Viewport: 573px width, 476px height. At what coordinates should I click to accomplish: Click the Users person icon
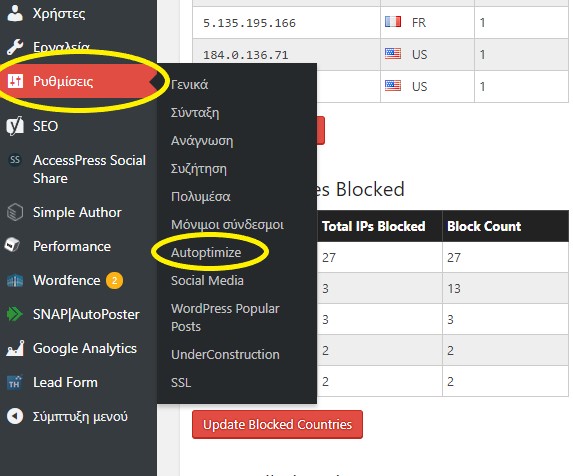click(x=15, y=13)
